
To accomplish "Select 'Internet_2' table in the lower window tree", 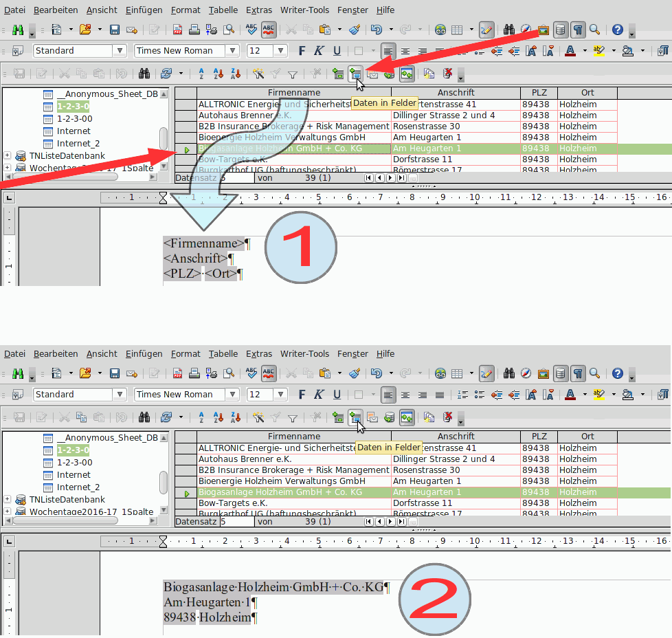I will click(x=78, y=487).
